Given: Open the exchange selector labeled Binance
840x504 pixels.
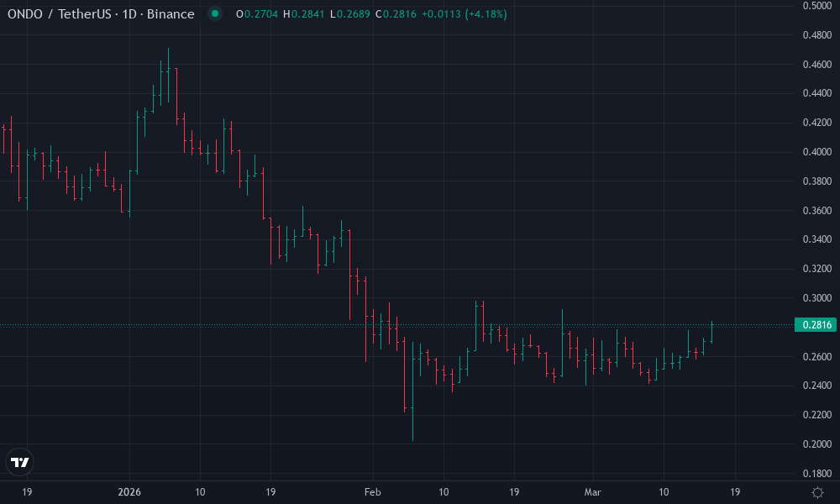Looking at the screenshot, I should pos(170,14).
